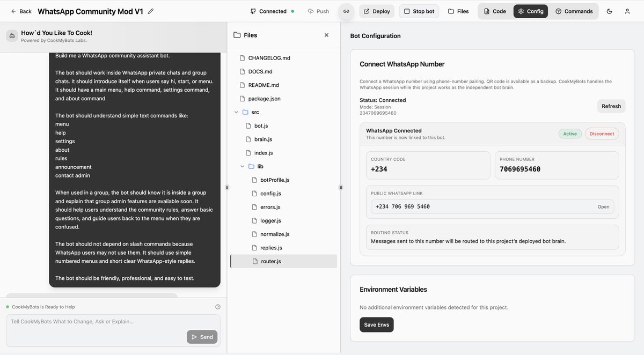Disconnect the WhatsApp number

click(x=602, y=134)
